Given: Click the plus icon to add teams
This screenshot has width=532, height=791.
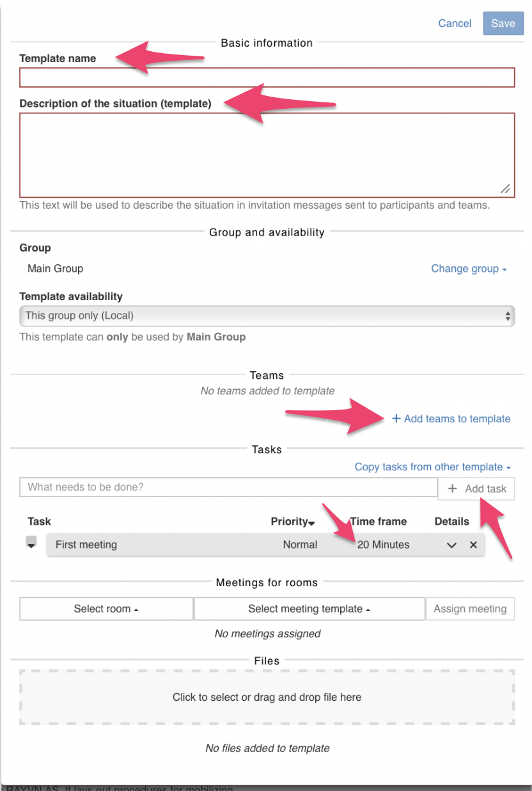Looking at the screenshot, I should click(396, 419).
